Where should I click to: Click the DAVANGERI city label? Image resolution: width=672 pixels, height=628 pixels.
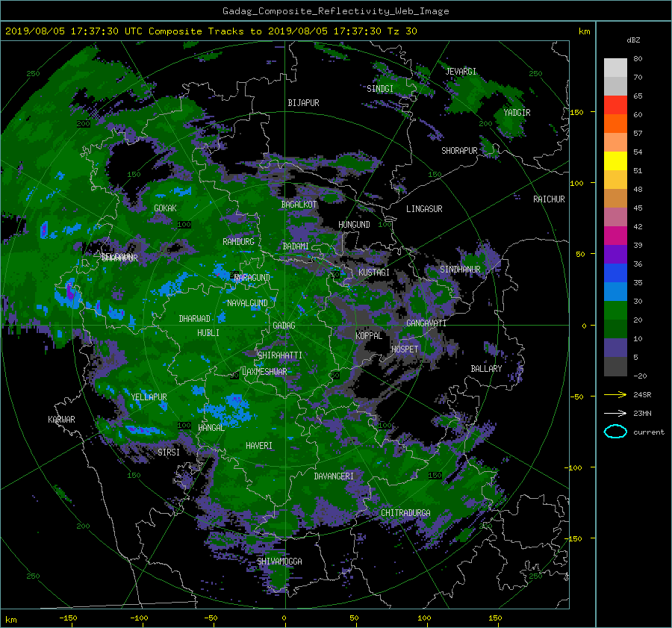pos(334,476)
